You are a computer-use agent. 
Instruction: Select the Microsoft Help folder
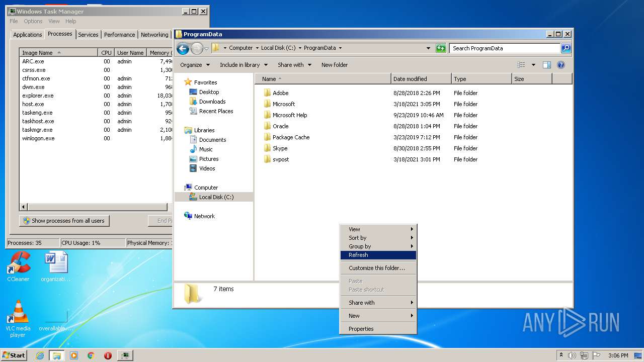pyautogui.click(x=285, y=115)
